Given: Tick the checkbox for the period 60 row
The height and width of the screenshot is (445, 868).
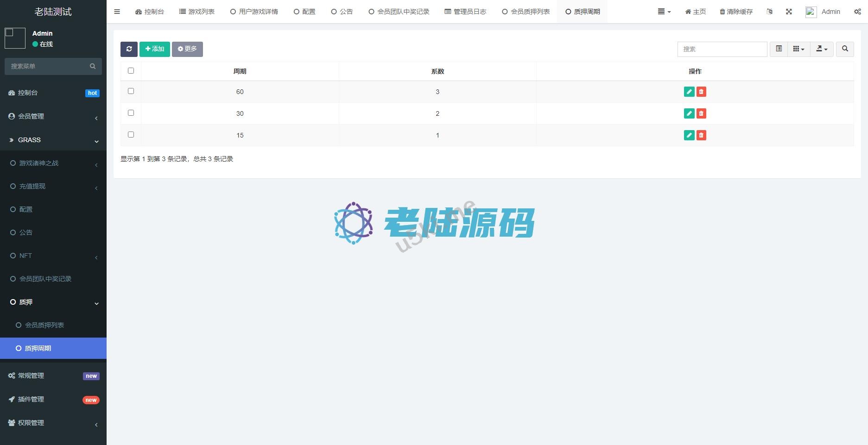Looking at the screenshot, I should [131, 91].
